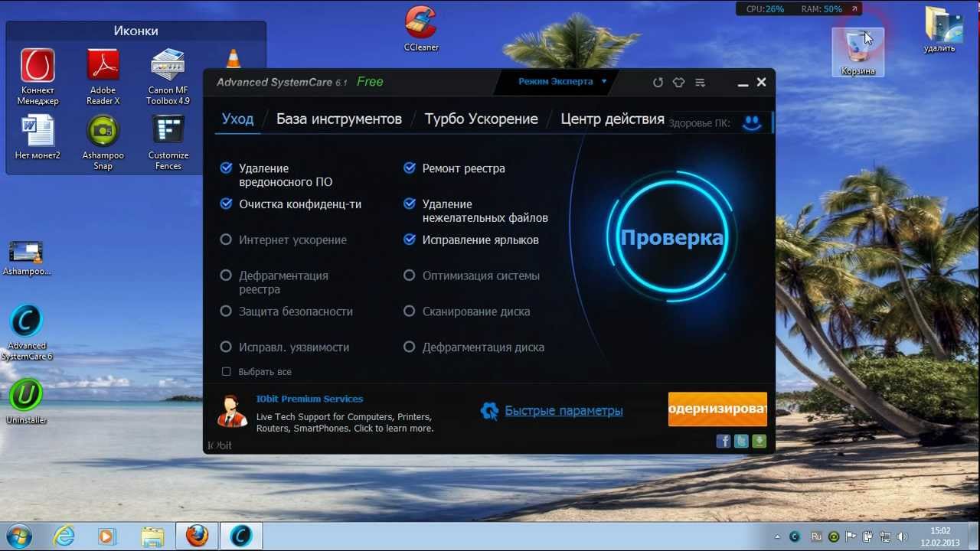Open IObit Premium Services link
The height and width of the screenshot is (551, 980).
click(309, 399)
